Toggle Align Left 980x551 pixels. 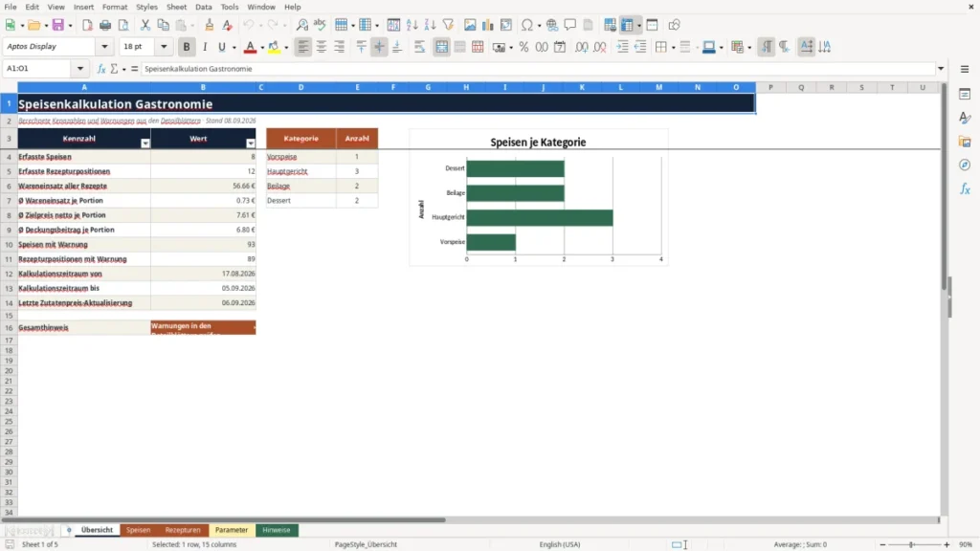(303, 47)
